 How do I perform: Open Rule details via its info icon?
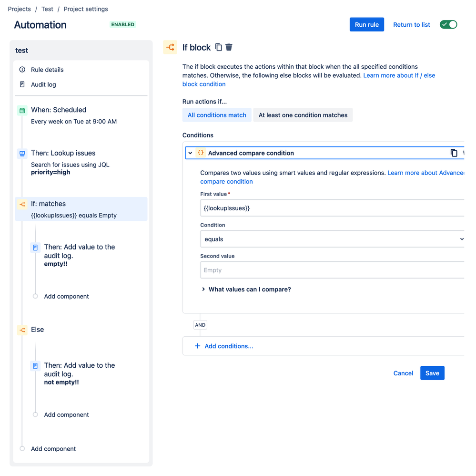pos(23,70)
